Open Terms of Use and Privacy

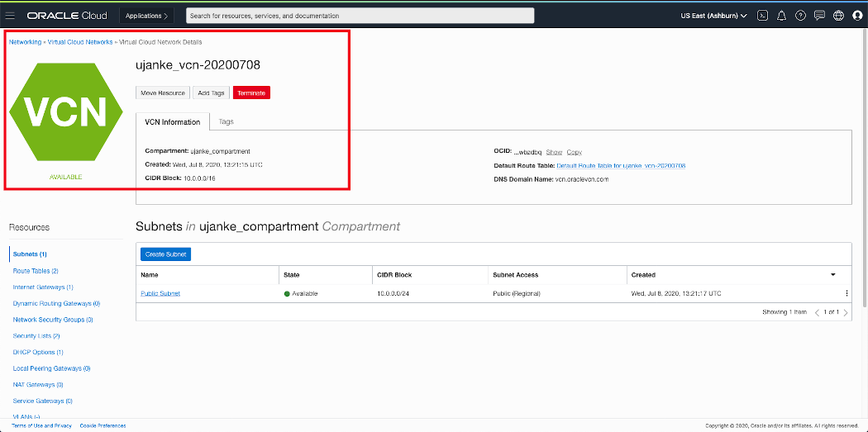pos(41,426)
